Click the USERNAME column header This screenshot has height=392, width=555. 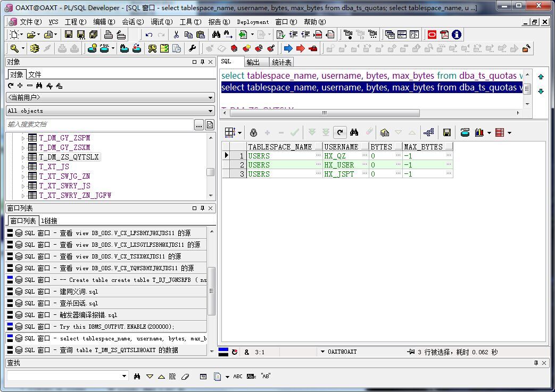[x=341, y=147]
